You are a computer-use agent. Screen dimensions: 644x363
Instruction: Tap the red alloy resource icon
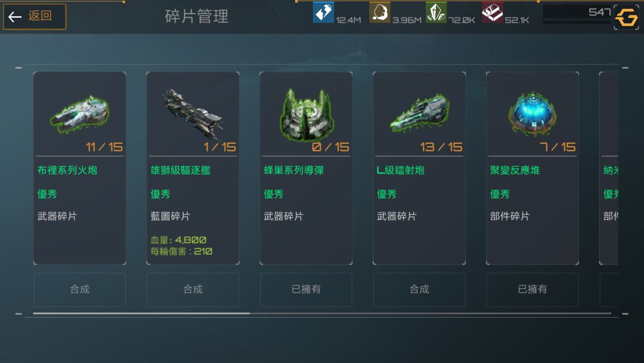[x=492, y=12]
